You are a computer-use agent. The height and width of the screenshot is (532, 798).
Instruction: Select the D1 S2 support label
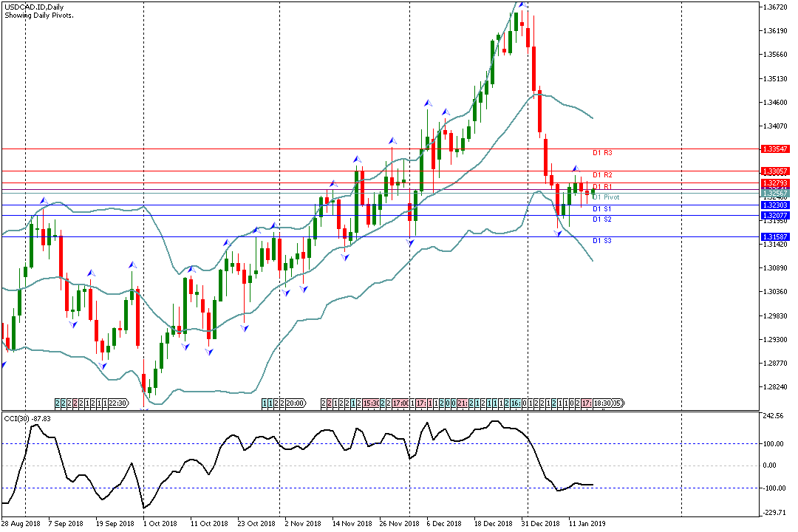click(602, 219)
